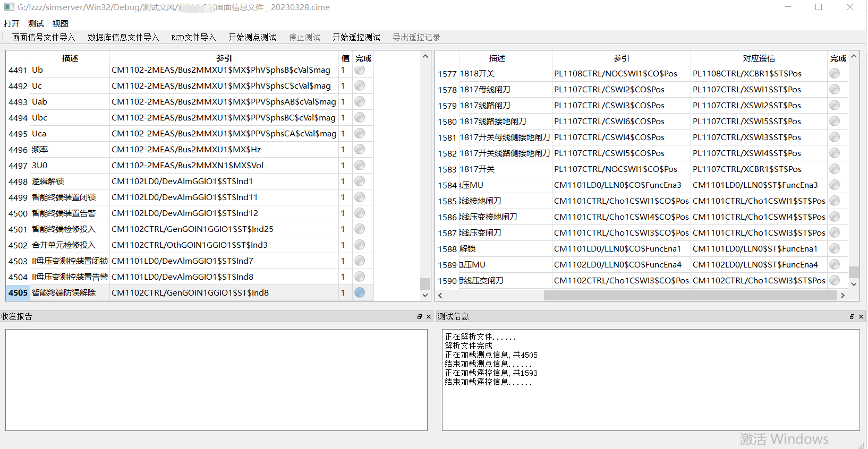Select cell CM1102-2MEAS/Bus2MMXU1$MX$Hz
Screen dimensions: 868x449
pos(224,150)
